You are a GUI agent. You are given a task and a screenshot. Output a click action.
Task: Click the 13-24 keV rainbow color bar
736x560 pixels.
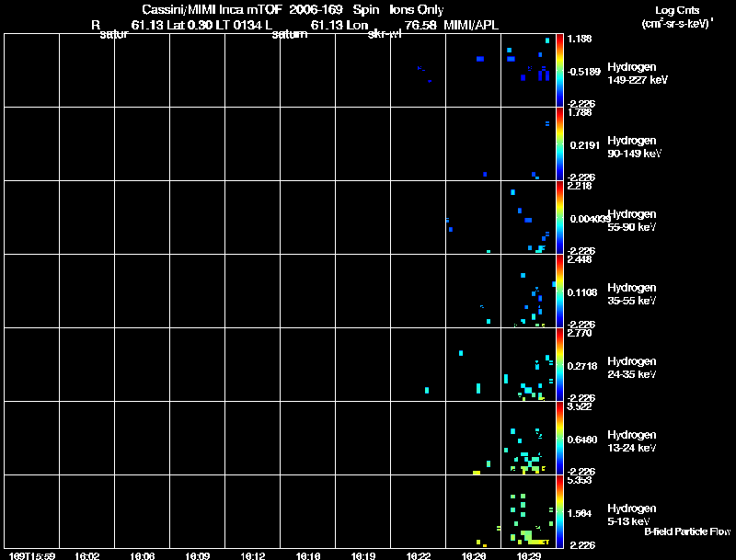[x=559, y=438]
